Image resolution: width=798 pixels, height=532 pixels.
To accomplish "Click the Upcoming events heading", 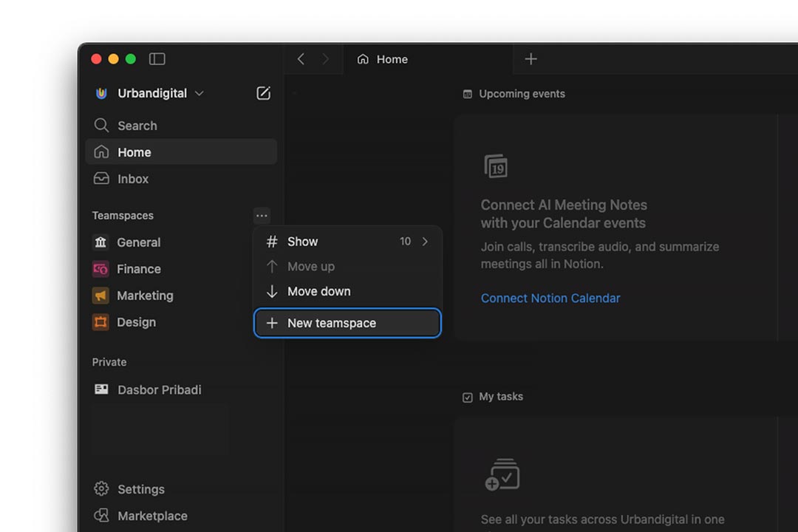I will point(522,94).
